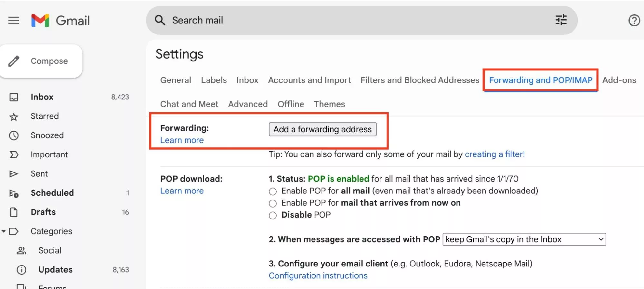Select Enable POP for mail arriving now on
The width and height of the screenshot is (644, 289).
[x=273, y=203]
